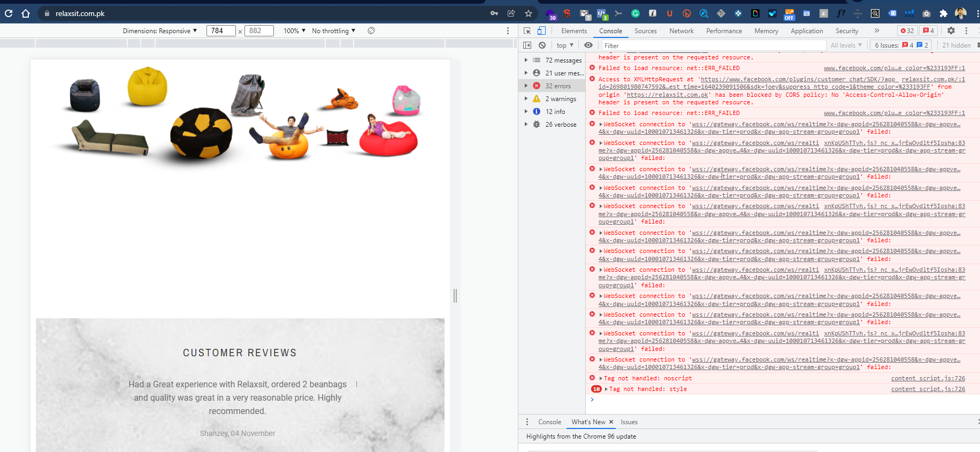Open the saved passwords key icon
The image size is (980, 452).
click(x=494, y=13)
